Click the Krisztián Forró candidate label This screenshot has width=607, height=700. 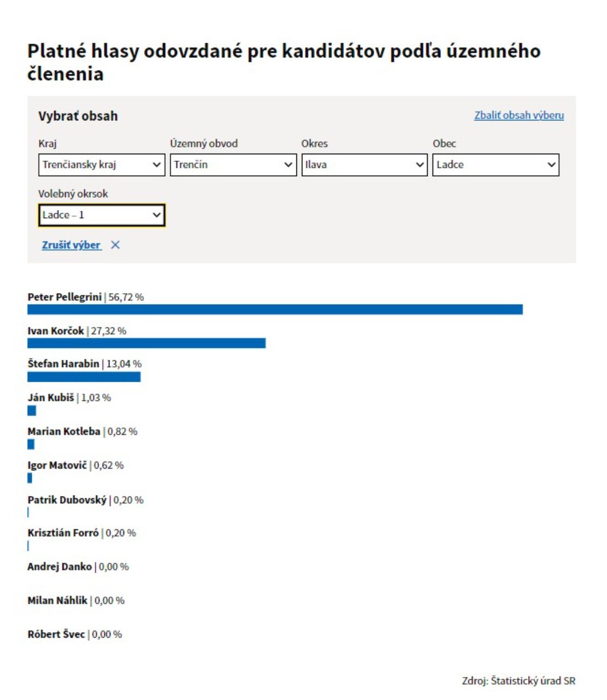coord(63,533)
